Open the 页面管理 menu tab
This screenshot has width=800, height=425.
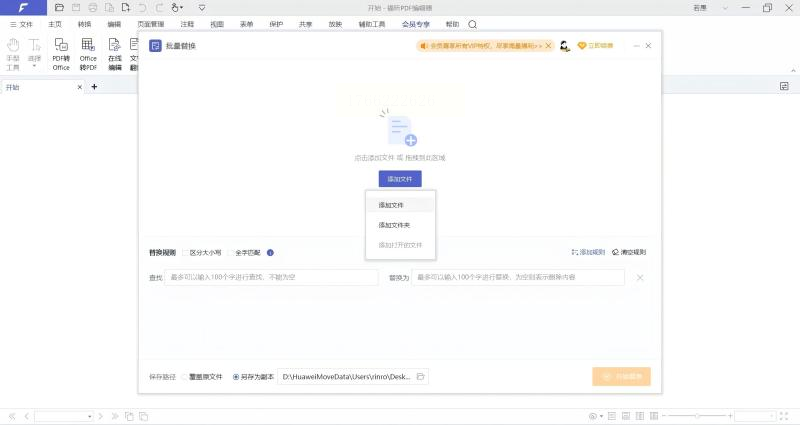coord(150,23)
